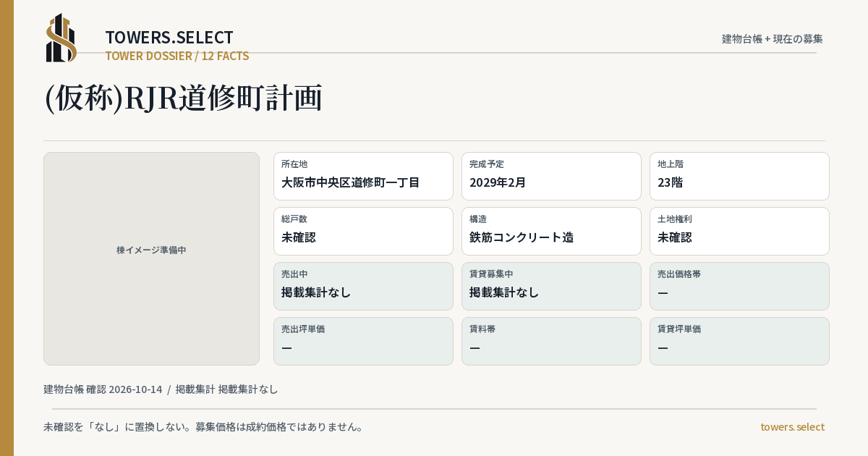This screenshot has height=456, width=868.
Task: Click the 棟イメージ準備中 image placeholder
Action: [x=151, y=258]
